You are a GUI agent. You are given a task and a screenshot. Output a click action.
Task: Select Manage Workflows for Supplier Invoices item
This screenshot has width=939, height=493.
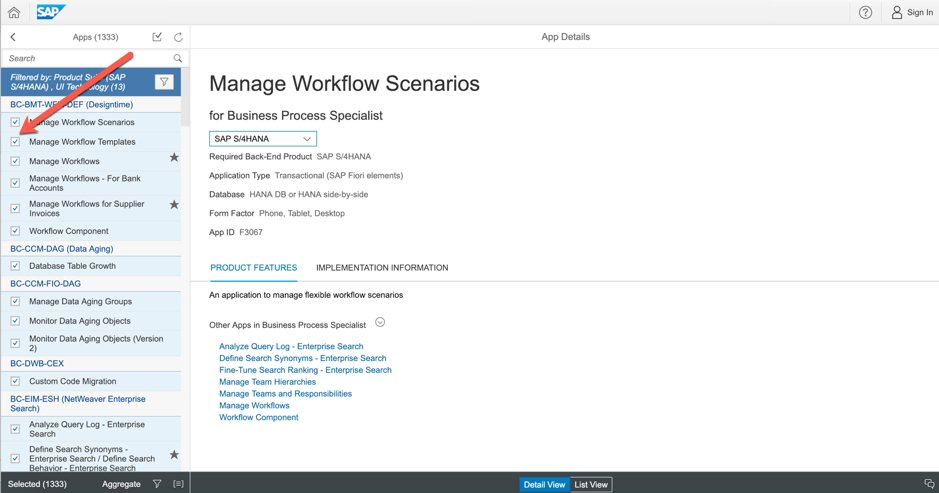[x=91, y=208]
